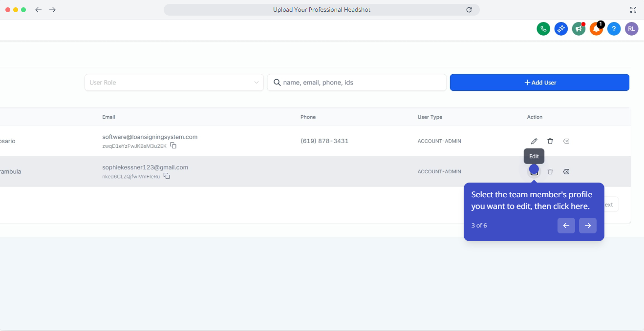Copy the ID zwqD1eYzFwJKBsM3u2EK
Viewport: 644px width, 331px height.
tap(173, 145)
